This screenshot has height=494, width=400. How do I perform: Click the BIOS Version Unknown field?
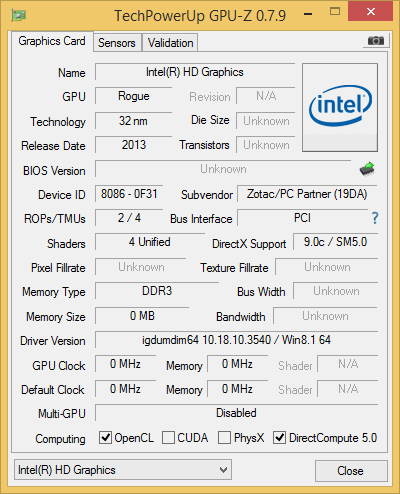point(223,169)
